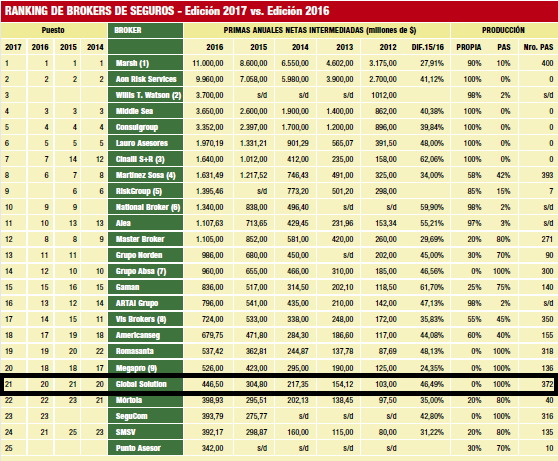
Task: Click the SeguCom broker name
Action: point(131,416)
